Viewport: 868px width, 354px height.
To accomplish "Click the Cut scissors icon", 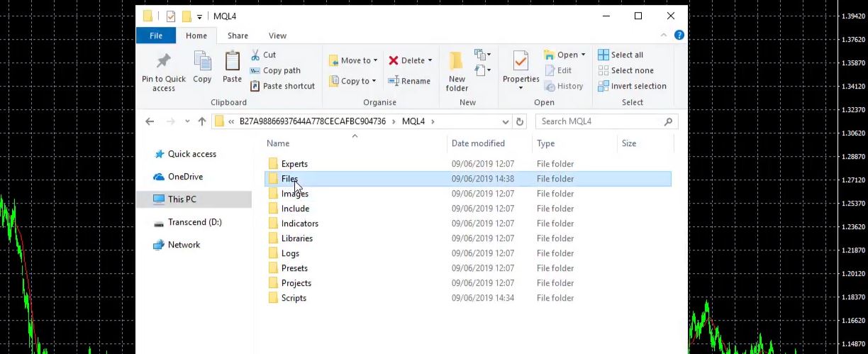I will pyautogui.click(x=255, y=55).
